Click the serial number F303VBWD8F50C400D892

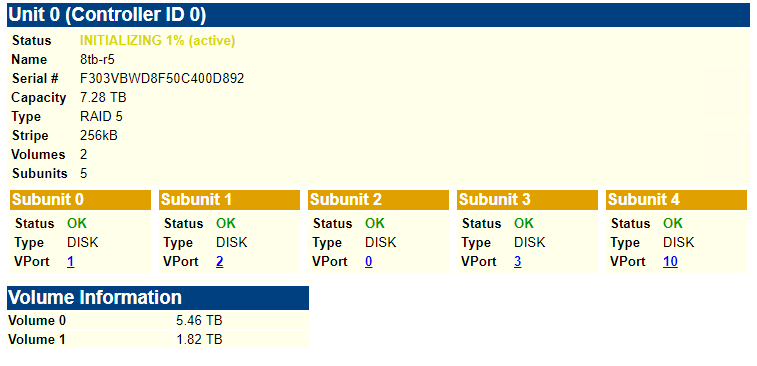click(x=162, y=78)
